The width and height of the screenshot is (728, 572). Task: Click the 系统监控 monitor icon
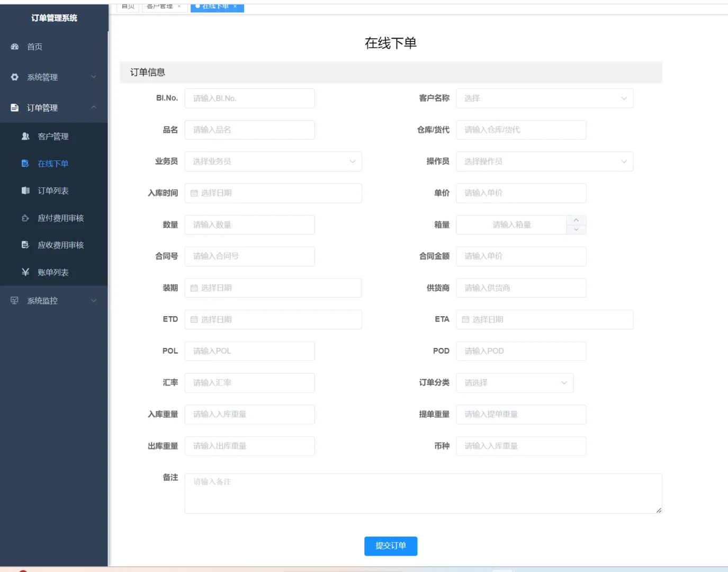14,301
